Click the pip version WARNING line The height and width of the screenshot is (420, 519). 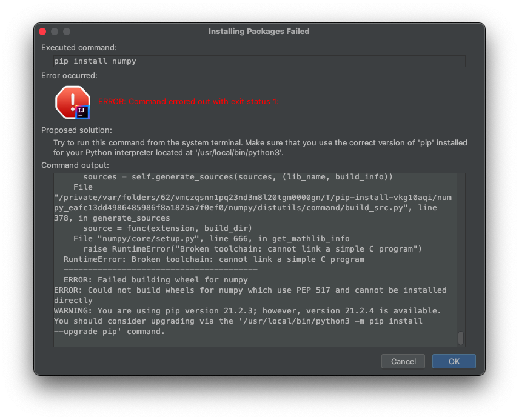[x=247, y=311]
